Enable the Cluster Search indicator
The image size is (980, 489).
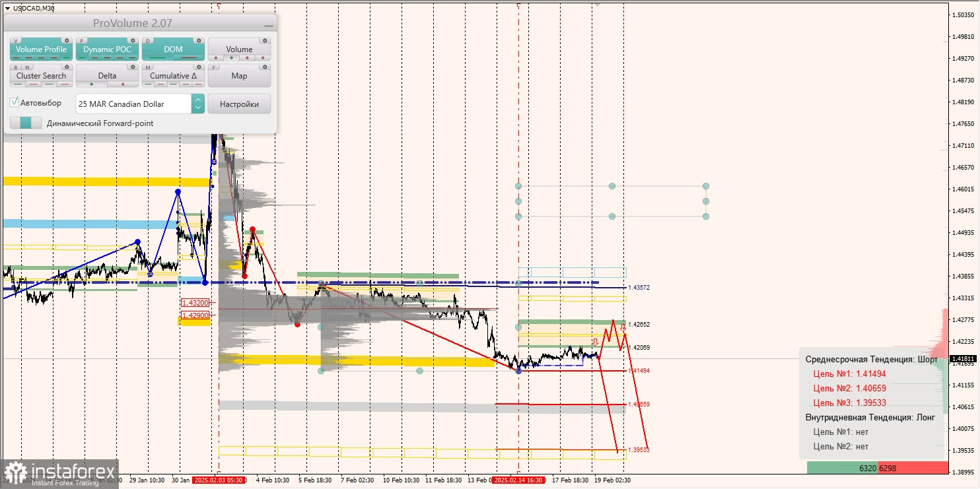point(41,76)
